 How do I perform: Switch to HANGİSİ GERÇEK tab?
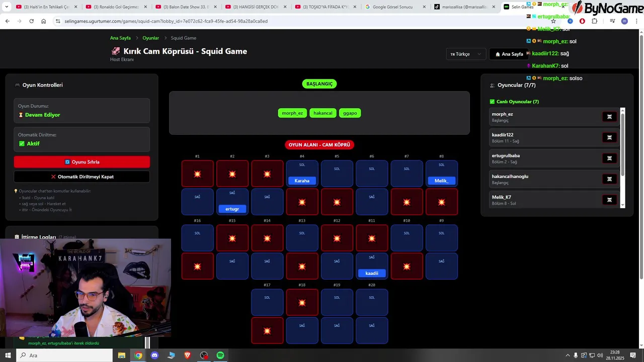pyautogui.click(x=256, y=7)
